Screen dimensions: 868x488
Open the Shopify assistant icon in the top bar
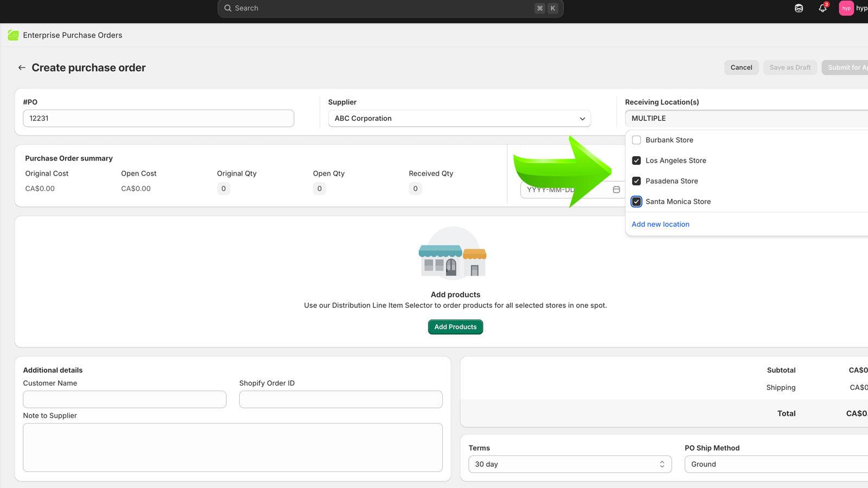[x=798, y=8]
